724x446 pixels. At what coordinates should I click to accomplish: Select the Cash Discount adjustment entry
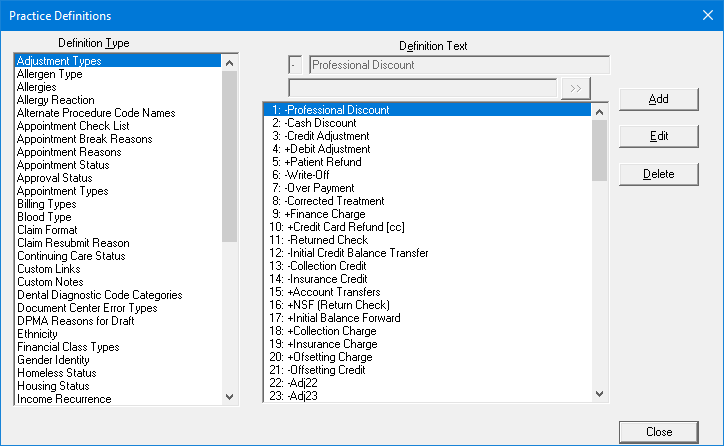[x=320, y=123]
